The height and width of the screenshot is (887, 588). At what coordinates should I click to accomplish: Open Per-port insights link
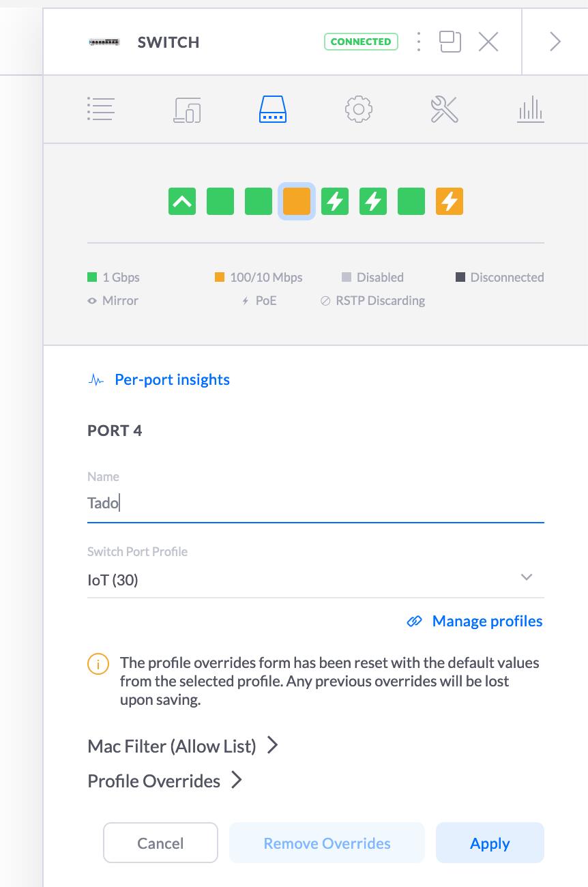(x=172, y=380)
